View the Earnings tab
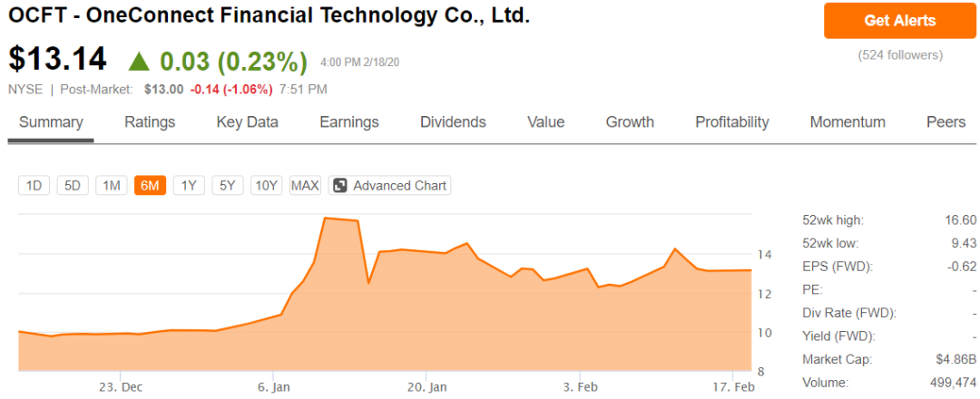Viewport: 980px width, 399px height. (349, 122)
